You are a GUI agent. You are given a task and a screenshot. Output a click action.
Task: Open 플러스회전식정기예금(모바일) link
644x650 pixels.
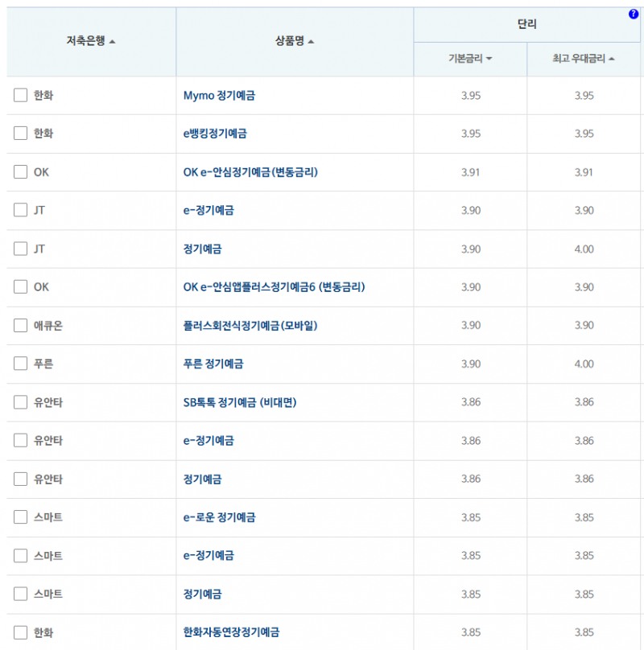pos(250,326)
